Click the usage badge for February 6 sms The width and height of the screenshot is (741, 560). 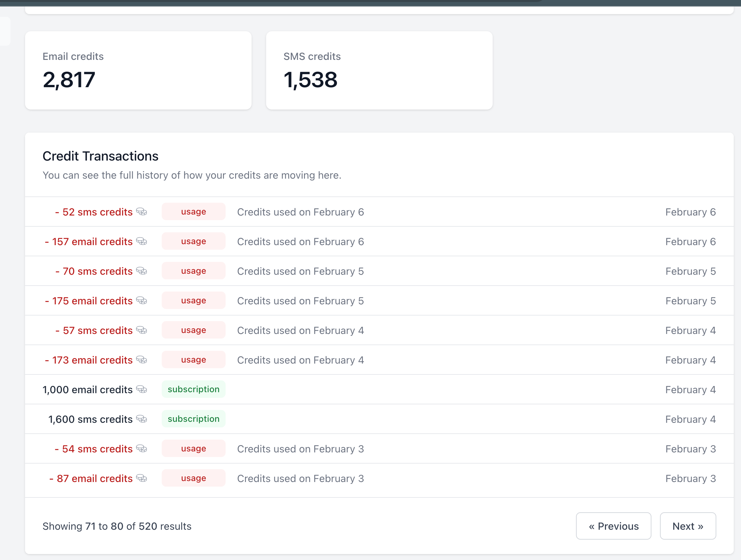(x=194, y=212)
